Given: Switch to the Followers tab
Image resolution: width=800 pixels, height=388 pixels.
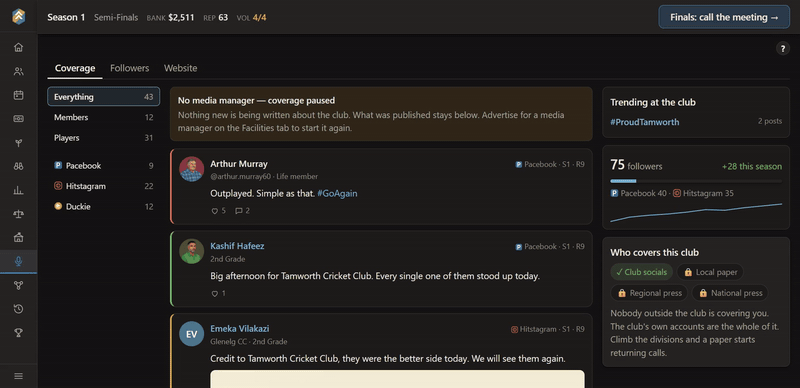Looking at the screenshot, I should tap(130, 68).
